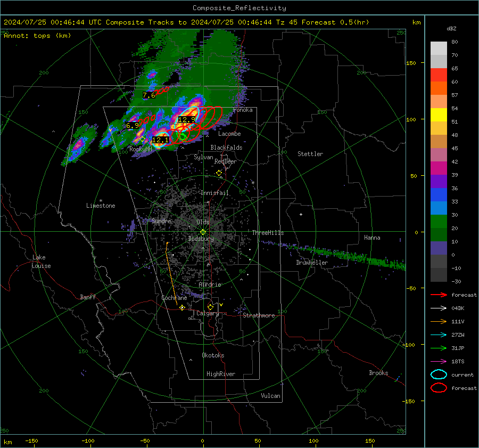Click the Cochrane town label
Viewport: 479px width, 448px height.
[174, 298]
